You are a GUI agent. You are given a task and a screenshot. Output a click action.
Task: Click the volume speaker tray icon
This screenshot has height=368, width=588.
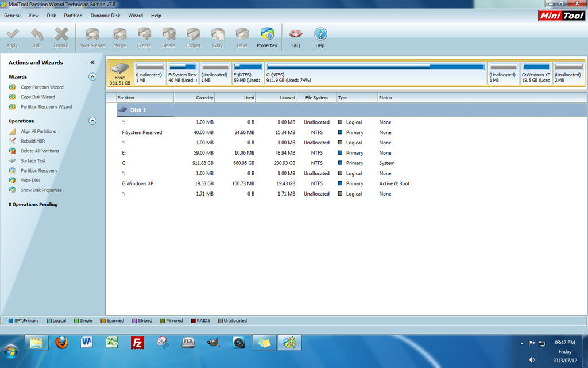pyautogui.click(x=531, y=360)
